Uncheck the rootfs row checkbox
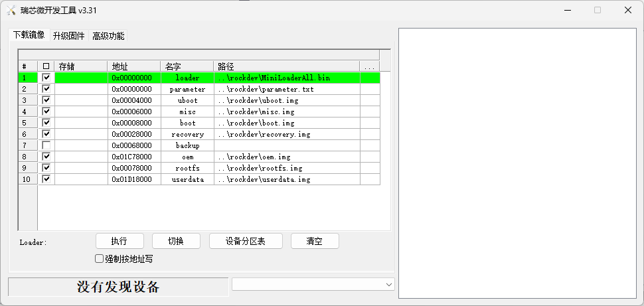Viewport: 644px width, 306px height. click(x=46, y=167)
